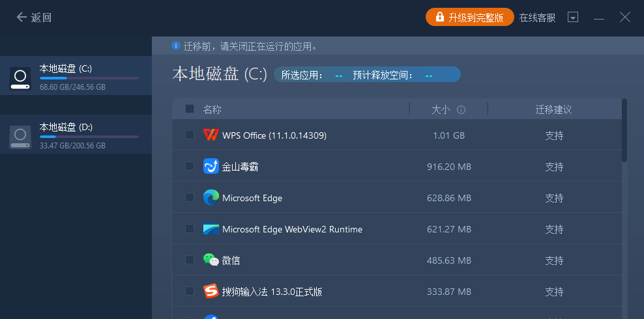
Task: Click the 333.87 MB size value
Action: pyautogui.click(x=449, y=292)
